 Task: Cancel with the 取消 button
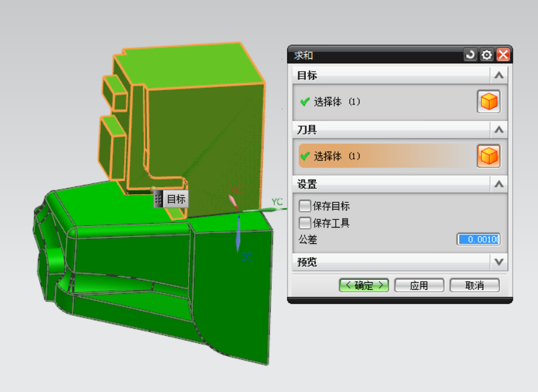[474, 285]
